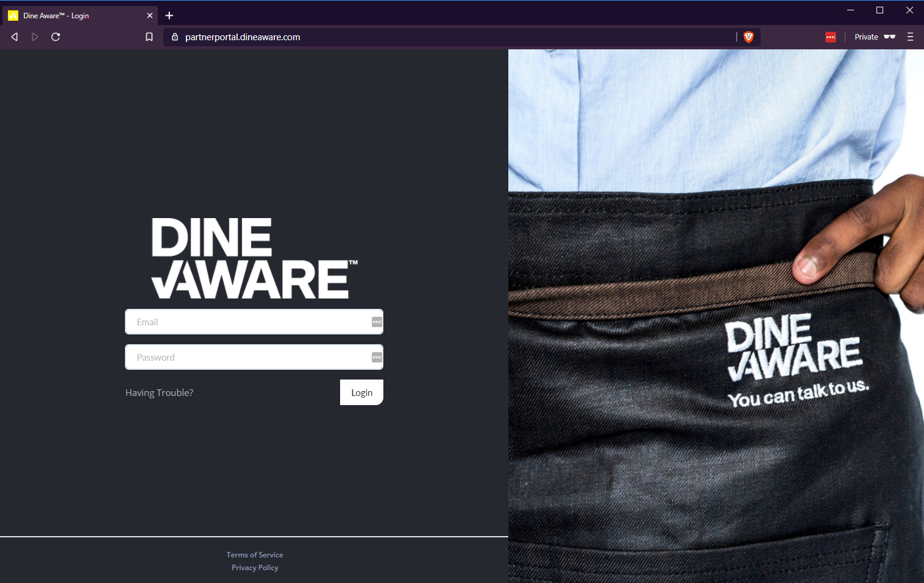The image size is (924, 583).
Task: Click password manager icon in Email field
Action: point(377,322)
